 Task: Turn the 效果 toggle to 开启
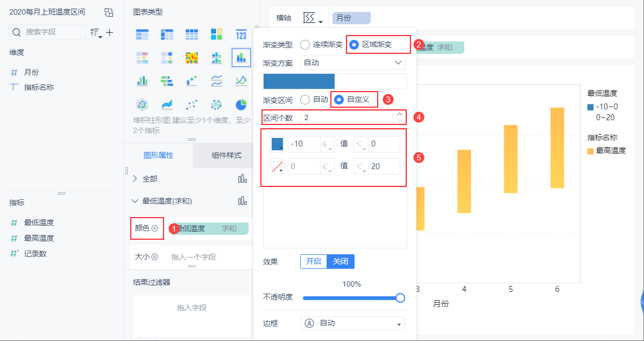314,262
